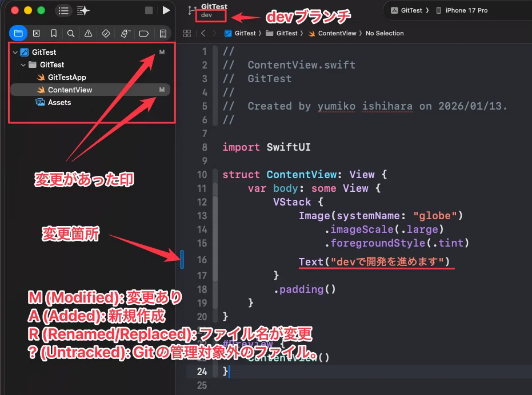Screen dimensions: 532x395
Task: Open the Project navigator folder tab
Action: (x=18, y=33)
